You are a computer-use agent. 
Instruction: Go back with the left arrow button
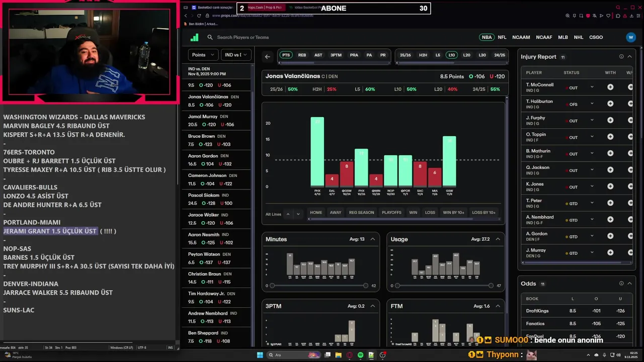[x=268, y=57]
